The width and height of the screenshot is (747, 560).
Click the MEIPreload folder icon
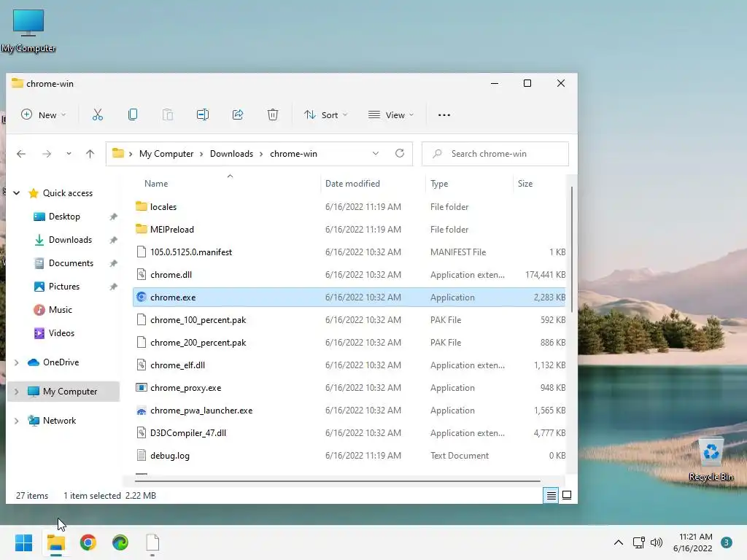click(x=142, y=229)
